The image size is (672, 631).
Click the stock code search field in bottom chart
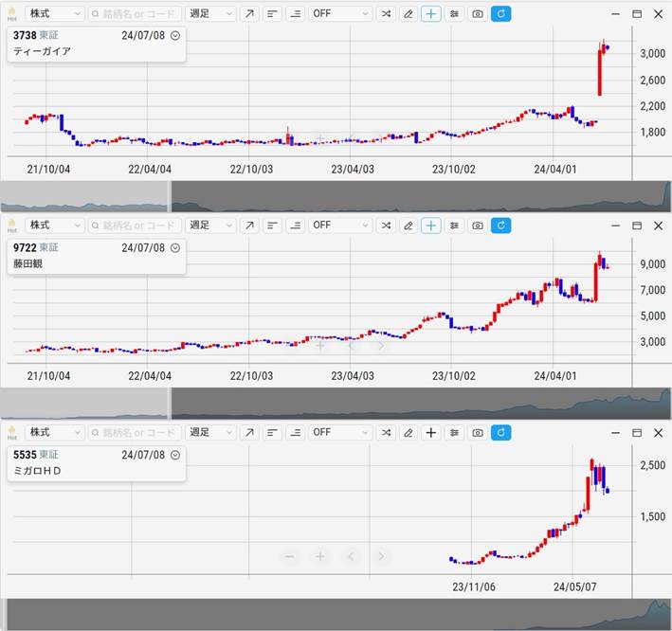coord(136,432)
